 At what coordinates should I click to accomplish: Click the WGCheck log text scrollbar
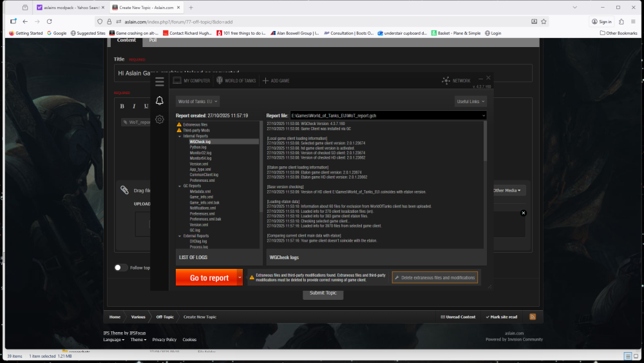coord(485,141)
